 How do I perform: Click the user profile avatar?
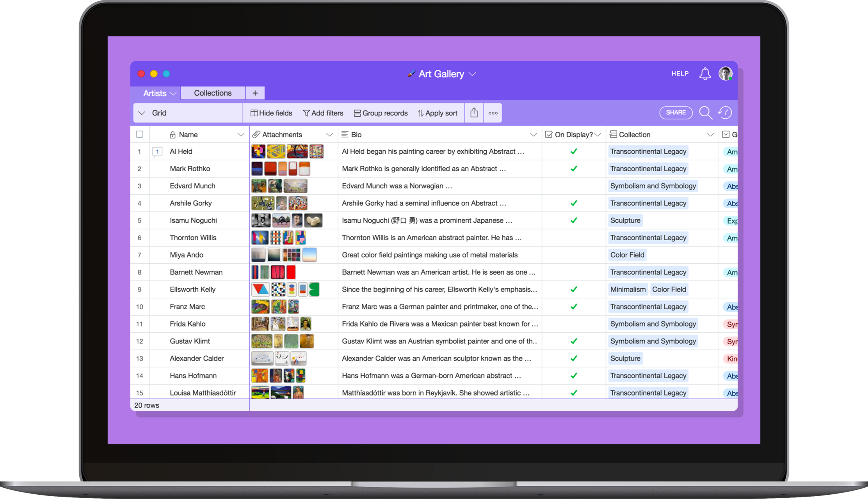coord(726,74)
